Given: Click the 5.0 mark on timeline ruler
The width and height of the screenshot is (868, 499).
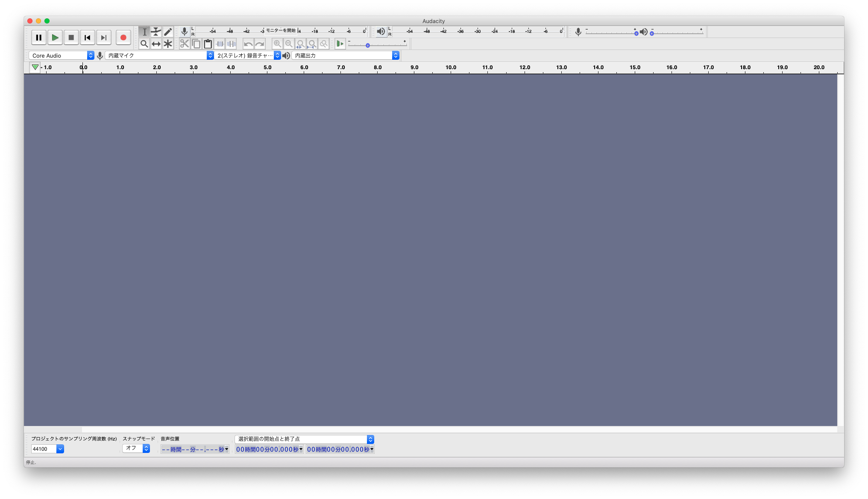Looking at the screenshot, I should coord(267,67).
